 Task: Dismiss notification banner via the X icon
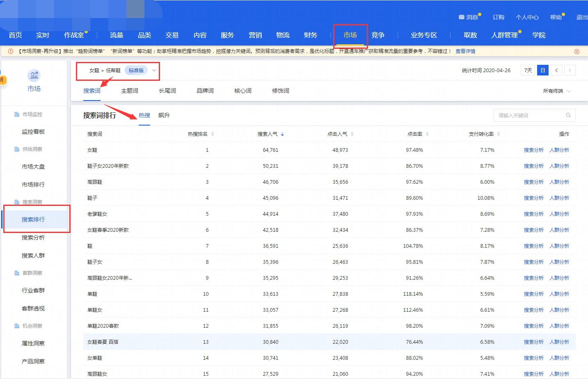pos(577,51)
